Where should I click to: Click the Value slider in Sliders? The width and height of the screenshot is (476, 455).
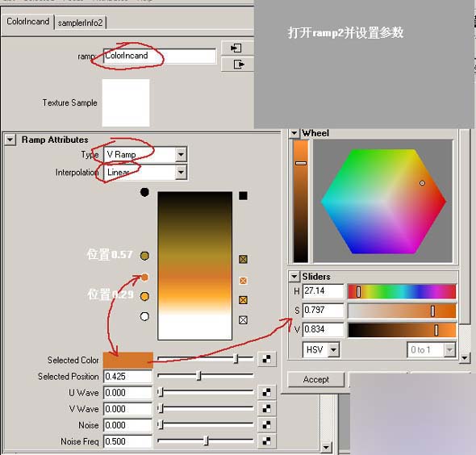click(402, 330)
